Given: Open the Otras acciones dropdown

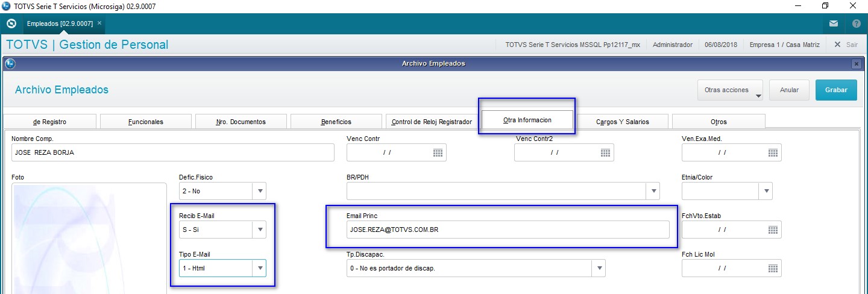Looking at the screenshot, I should [730, 90].
